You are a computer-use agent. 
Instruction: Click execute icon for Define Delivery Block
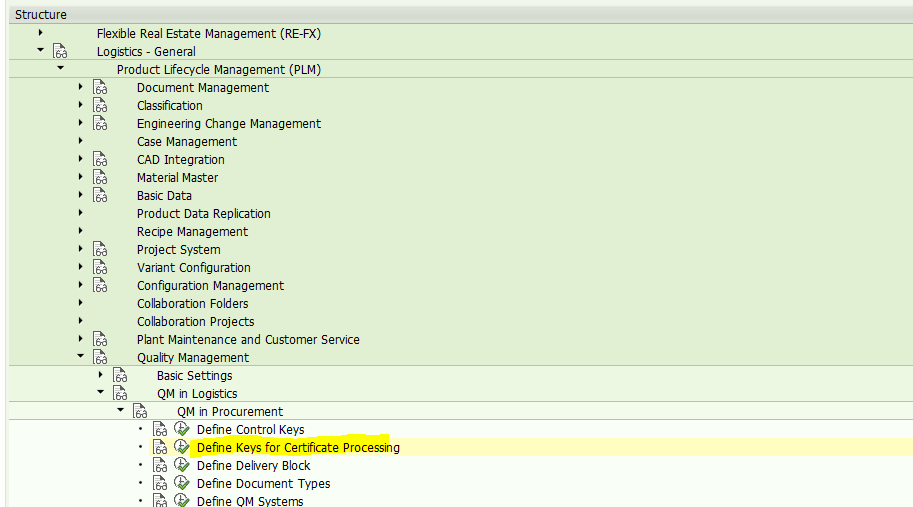pyautogui.click(x=181, y=466)
